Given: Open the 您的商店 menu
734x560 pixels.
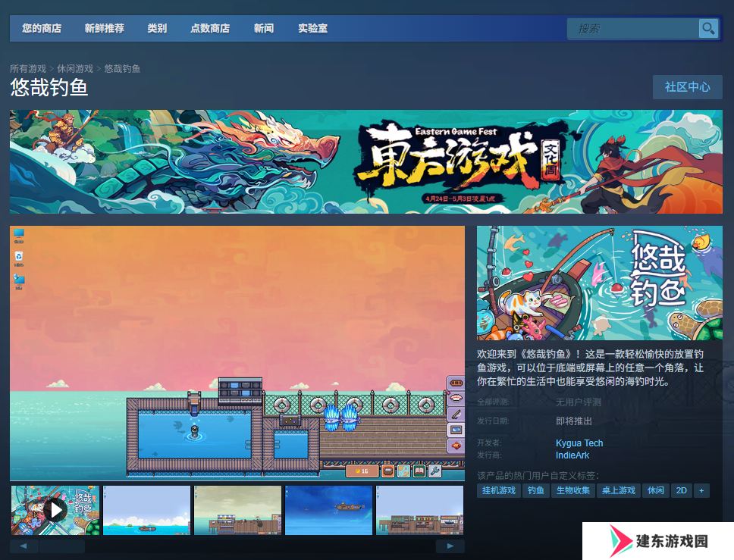Looking at the screenshot, I should tap(42, 29).
